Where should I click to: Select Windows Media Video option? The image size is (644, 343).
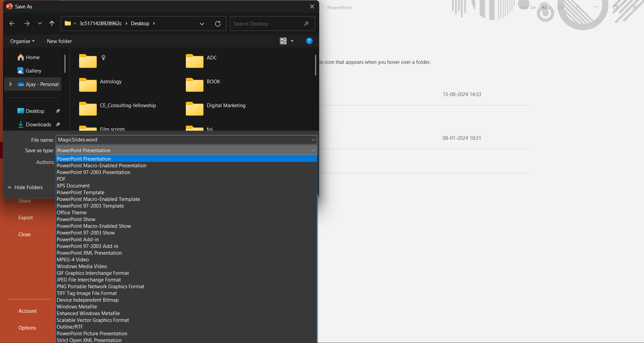click(186, 266)
